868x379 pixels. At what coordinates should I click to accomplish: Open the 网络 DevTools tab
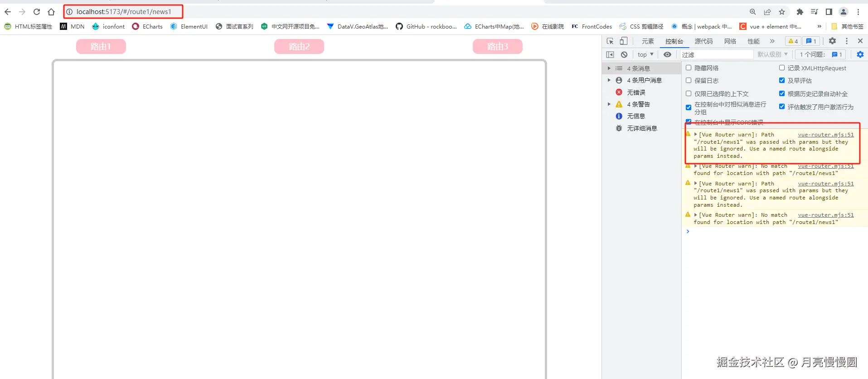[x=730, y=41]
